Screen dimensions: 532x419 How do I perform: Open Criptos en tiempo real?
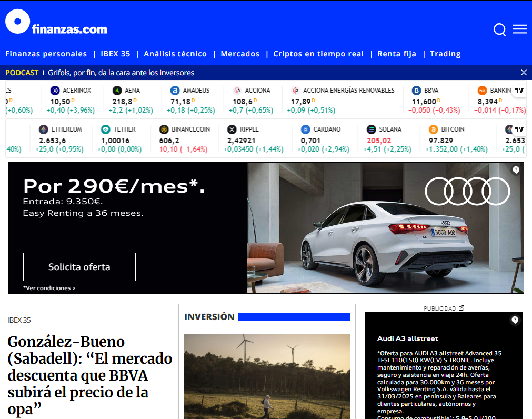click(x=318, y=54)
